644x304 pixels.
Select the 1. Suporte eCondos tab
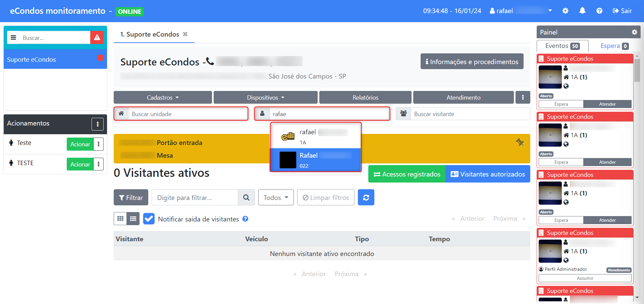coord(150,34)
